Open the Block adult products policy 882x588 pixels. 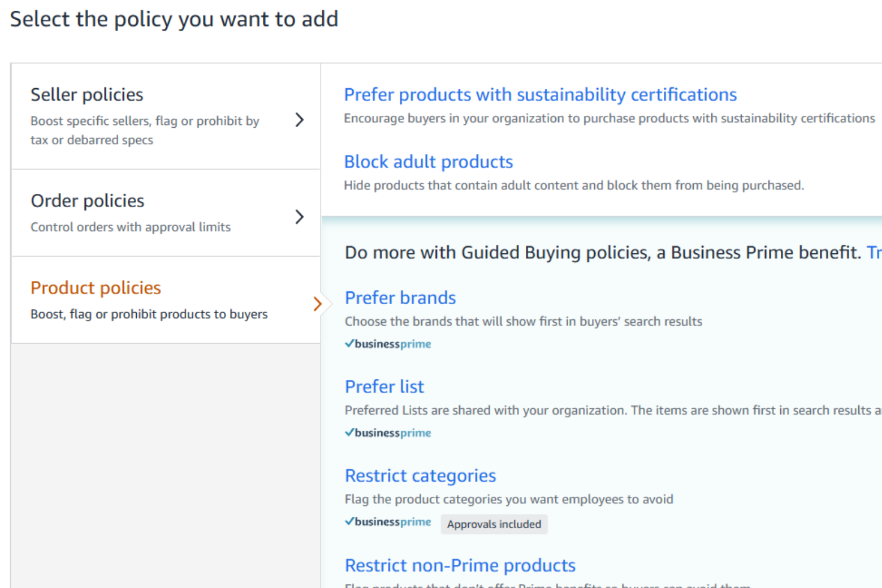tap(428, 162)
